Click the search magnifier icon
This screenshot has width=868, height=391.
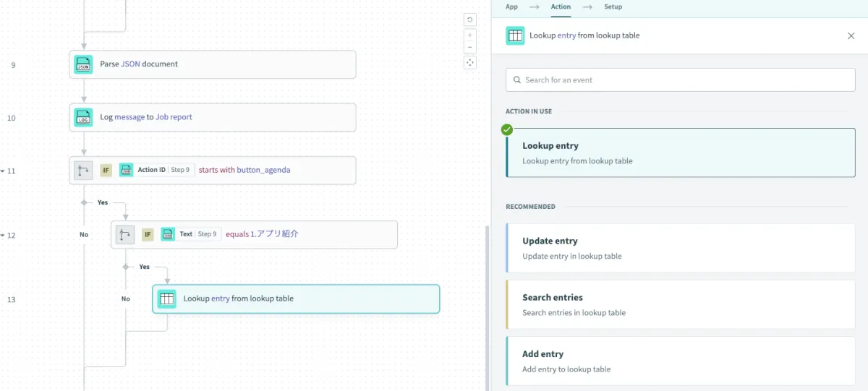516,80
